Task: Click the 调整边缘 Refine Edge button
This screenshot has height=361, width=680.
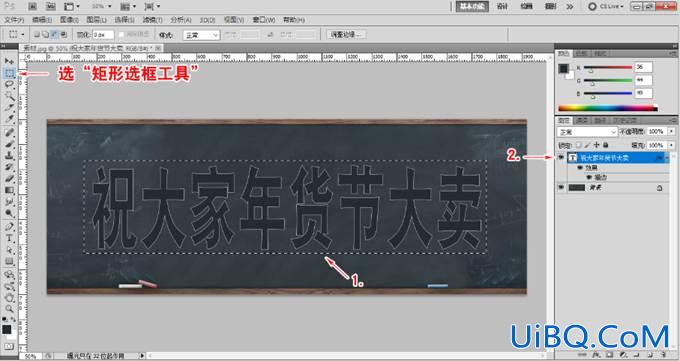Action: point(346,34)
